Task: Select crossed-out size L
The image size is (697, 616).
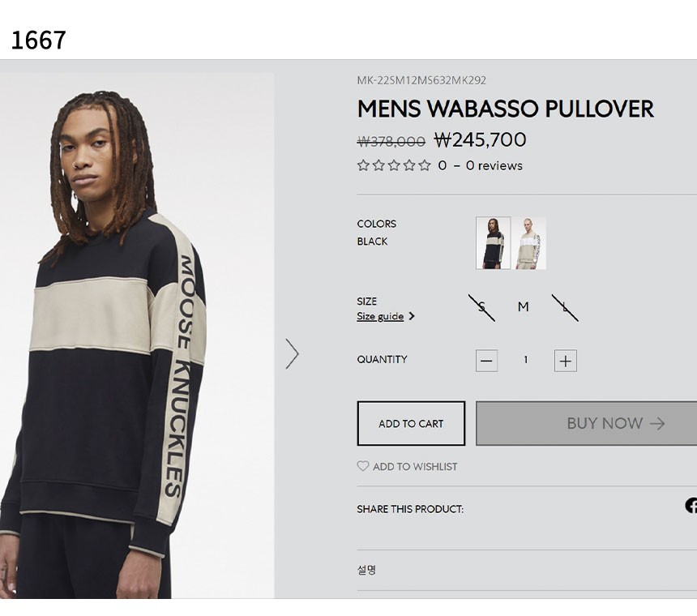Action: [x=565, y=307]
